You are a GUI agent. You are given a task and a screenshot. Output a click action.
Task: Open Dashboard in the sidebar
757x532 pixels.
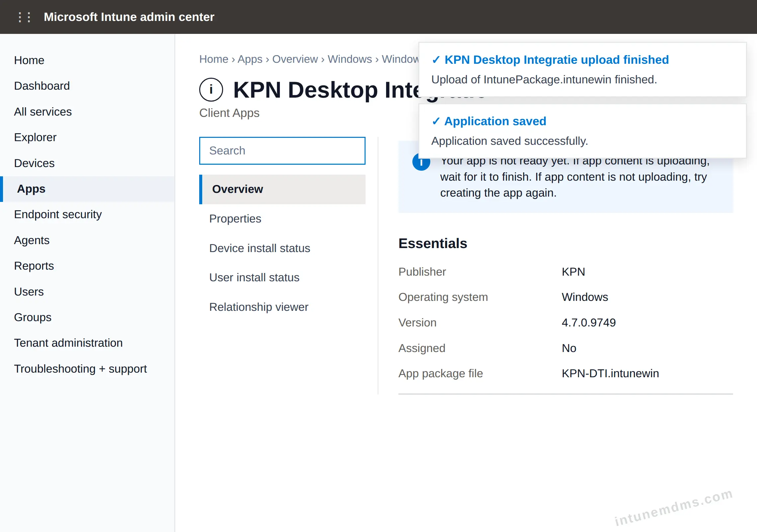(x=88, y=86)
